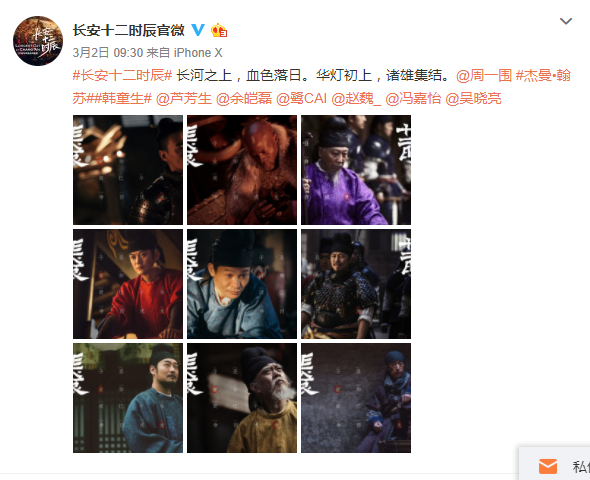This screenshot has width=590, height=480.
Task: Visit the @周一围 mention link
Action: coord(484,75)
